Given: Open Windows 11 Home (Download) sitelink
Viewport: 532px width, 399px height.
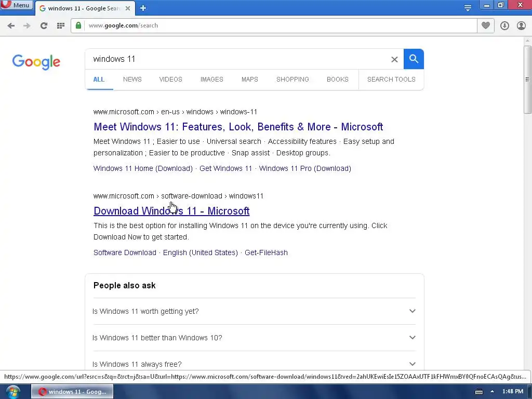Looking at the screenshot, I should tap(143, 169).
